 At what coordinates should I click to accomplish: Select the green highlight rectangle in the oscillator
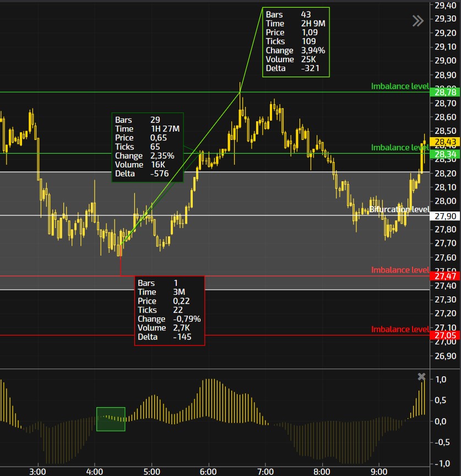pos(111,419)
